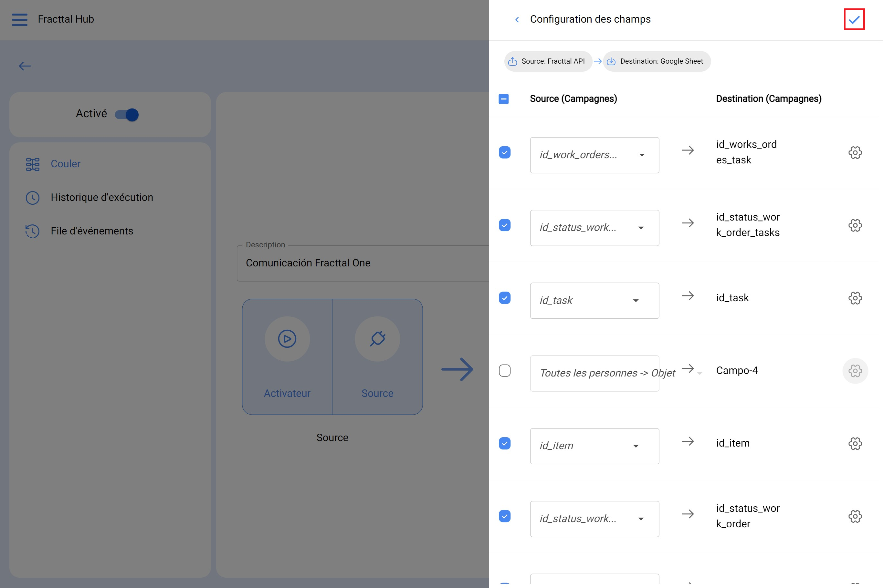Open settings gear for id_status_work_order_tasks
Image resolution: width=883 pixels, height=588 pixels.
(855, 225)
